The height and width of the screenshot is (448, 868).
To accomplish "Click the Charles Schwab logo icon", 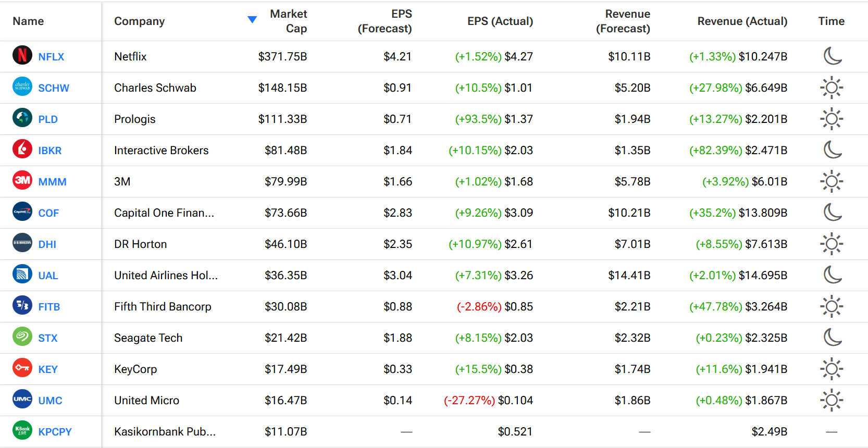I will click(x=22, y=86).
